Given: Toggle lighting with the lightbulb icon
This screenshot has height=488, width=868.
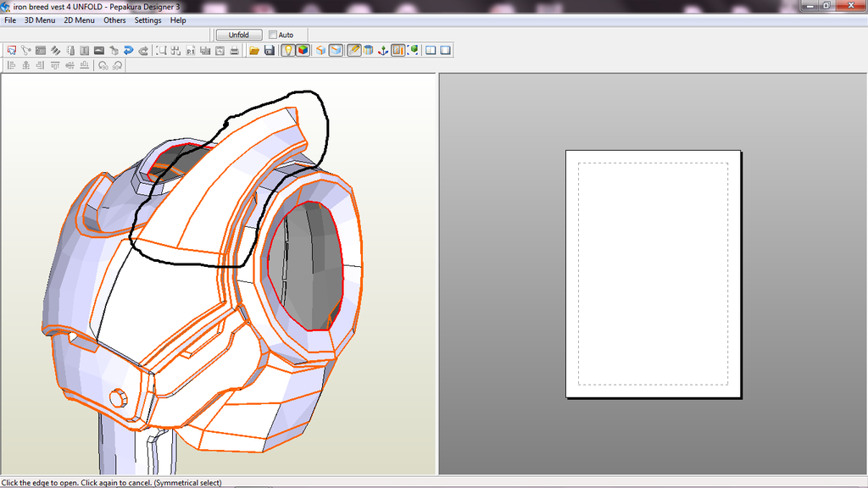Looking at the screenshot, I should [288, 50].
